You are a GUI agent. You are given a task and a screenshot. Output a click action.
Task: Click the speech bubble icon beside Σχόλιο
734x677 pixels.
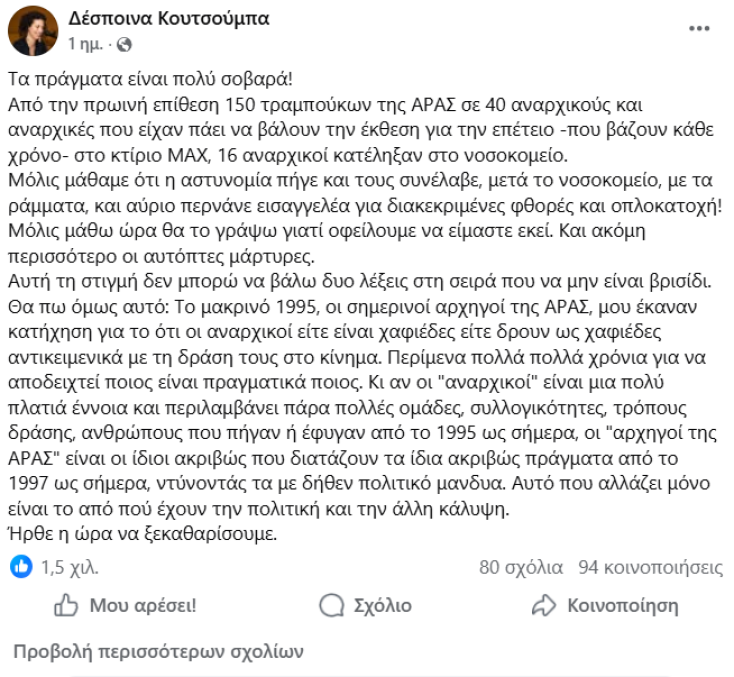coord(331,606)
